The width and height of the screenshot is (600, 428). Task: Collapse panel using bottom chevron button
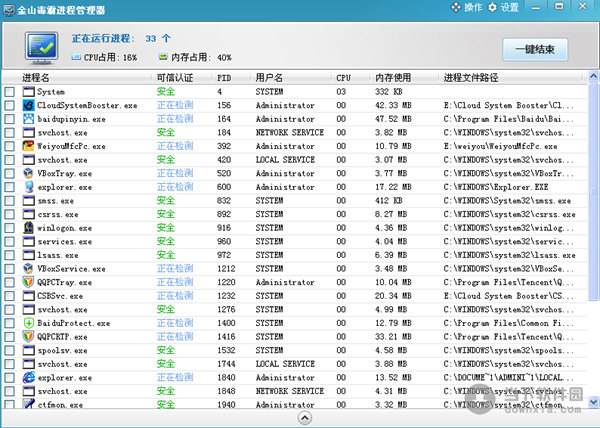click(x=305, y=418)
